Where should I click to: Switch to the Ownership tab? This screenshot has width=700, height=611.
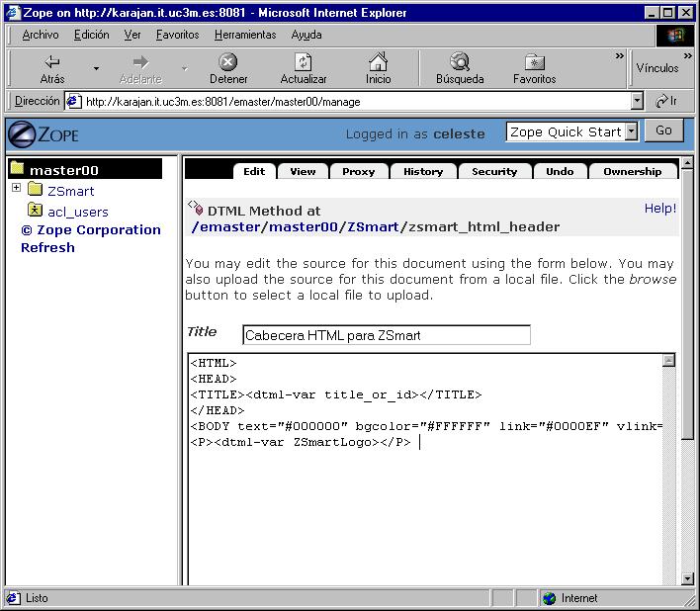click(x=633, y=171)
